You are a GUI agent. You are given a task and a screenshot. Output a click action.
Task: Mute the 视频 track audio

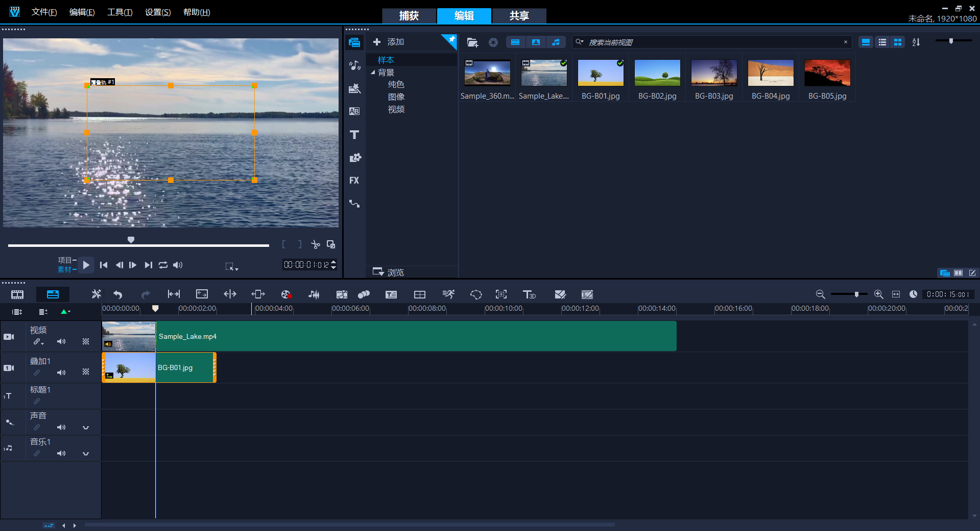tap(61, 341)
